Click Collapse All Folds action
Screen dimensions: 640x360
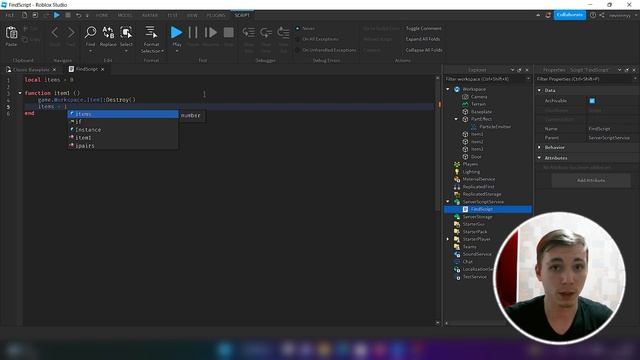(x=424, y=50)
